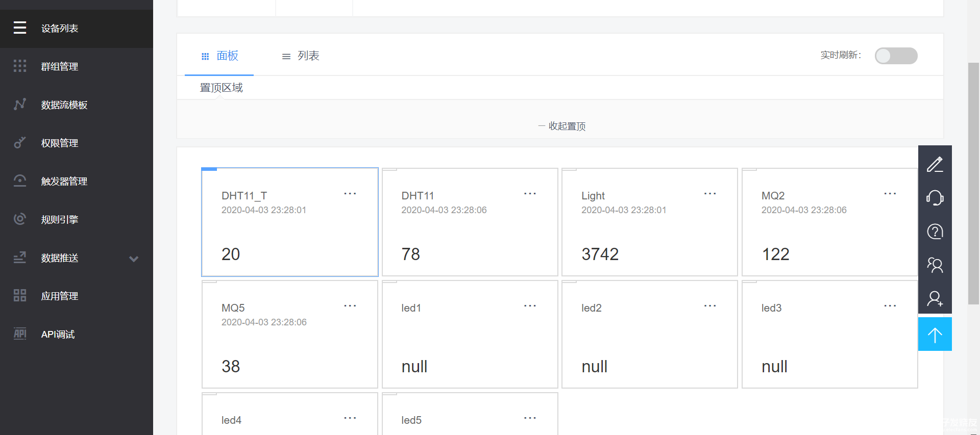Click the MQ5 card value 38

(x=231, y=366)
